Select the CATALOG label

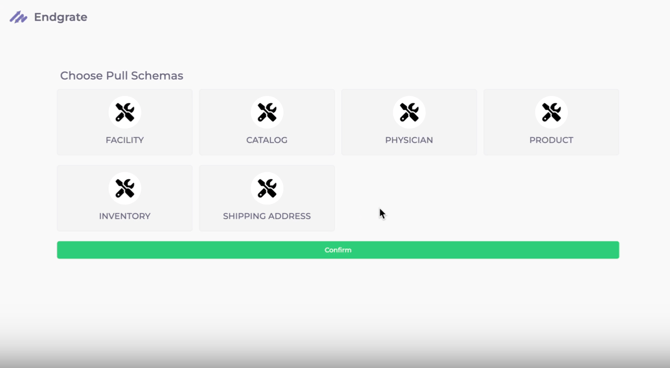point(267,140)
